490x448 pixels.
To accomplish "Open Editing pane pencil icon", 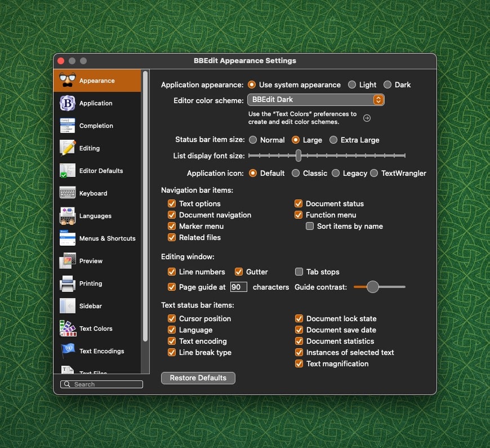I will (x=68, y=148).
